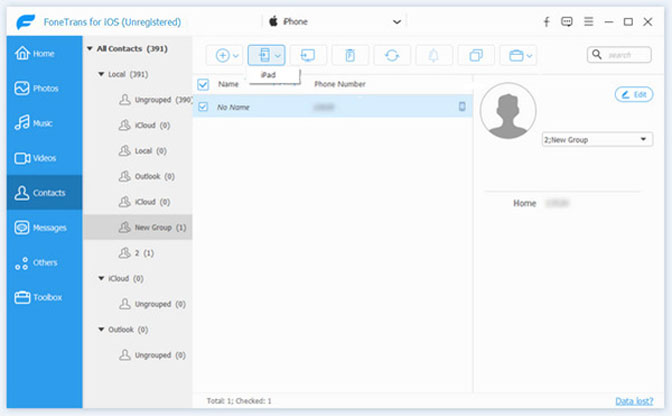The height and width of the screenshot is (416, 672).
Task: Click the FoneTrans logo icon
Action: pos(26,21)
